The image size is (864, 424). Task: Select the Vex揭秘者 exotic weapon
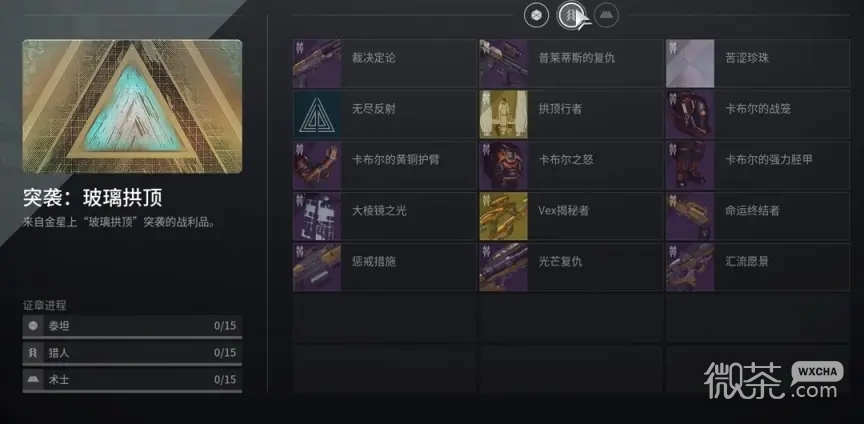[571, 216]
